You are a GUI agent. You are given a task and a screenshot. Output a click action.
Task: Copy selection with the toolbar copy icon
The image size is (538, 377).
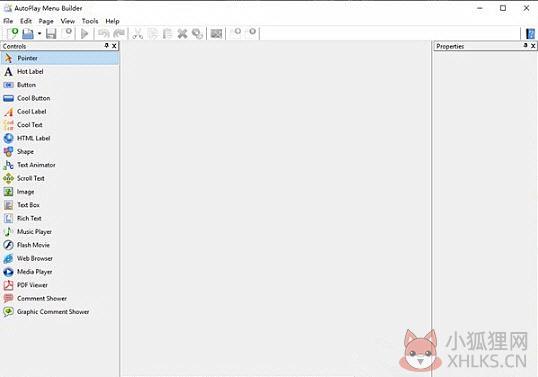coord(153,34)
